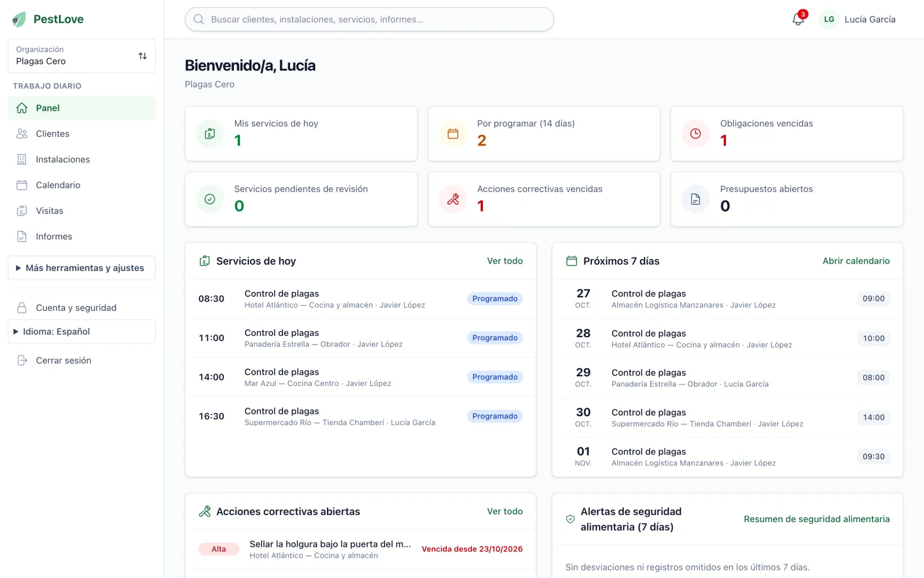
Task: Expand the Idioma: Español selector
Action: (x=81, y=332)
